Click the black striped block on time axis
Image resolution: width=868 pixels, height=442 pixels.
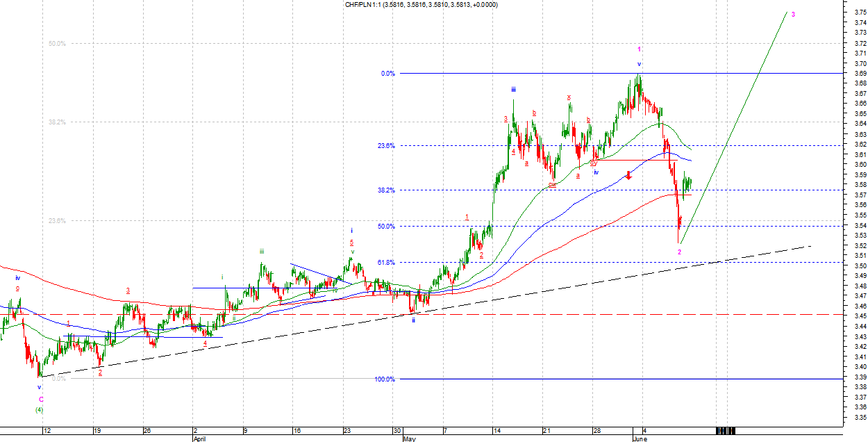pyautogui.click(x=725, y=431)
